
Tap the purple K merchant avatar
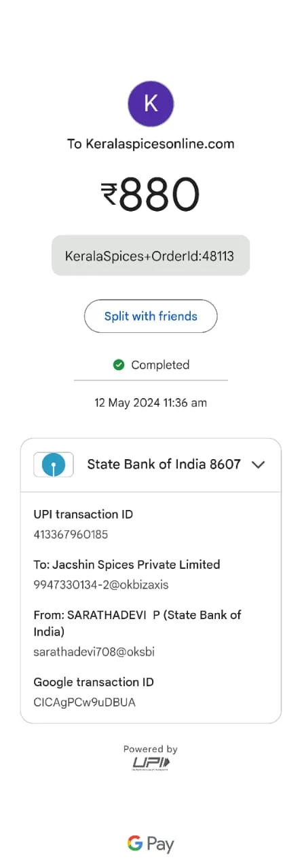(151, 104)
